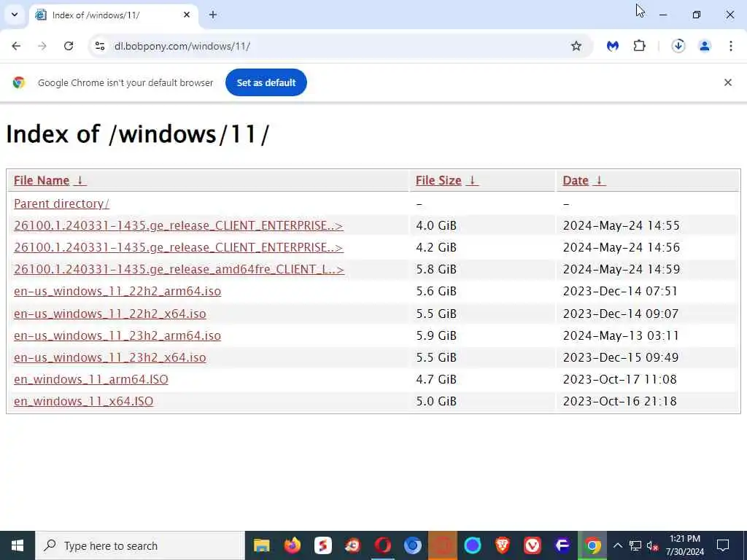Click the 'Type here to search' taskbar box
The image size is (747, 560).
[140, 545]
